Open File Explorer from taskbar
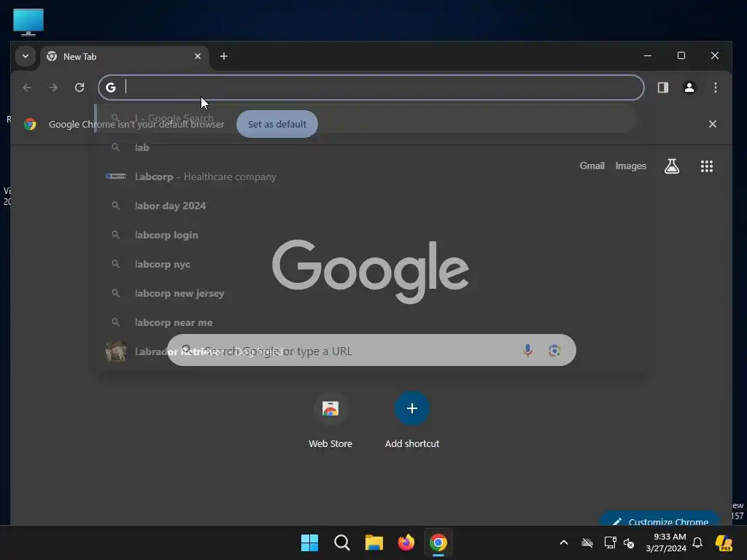 tap(374, 542)
